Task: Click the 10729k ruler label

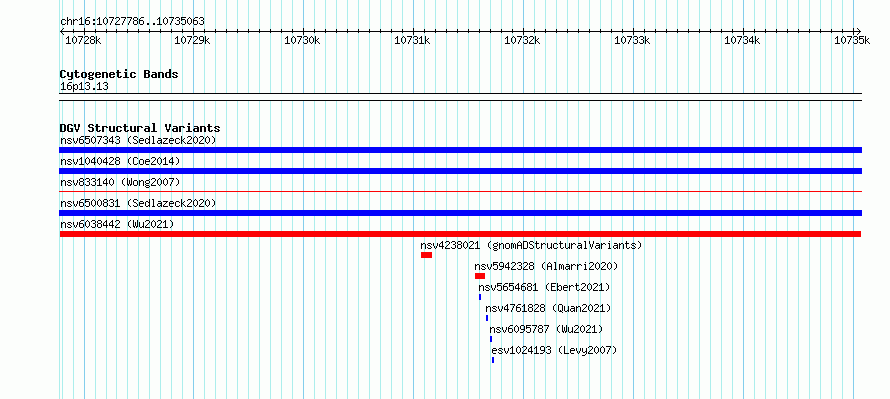Action: pyautogui.click(x=192, y=40)
